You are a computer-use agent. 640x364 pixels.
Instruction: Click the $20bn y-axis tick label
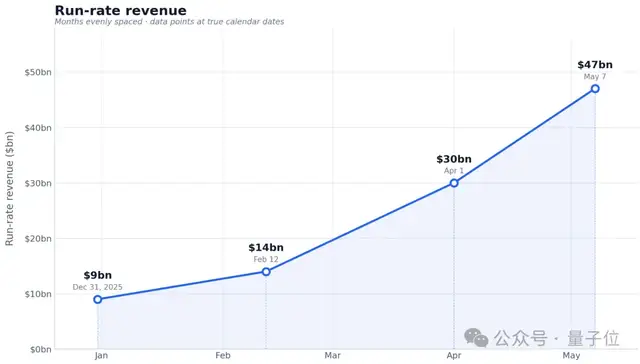[38, 238]
